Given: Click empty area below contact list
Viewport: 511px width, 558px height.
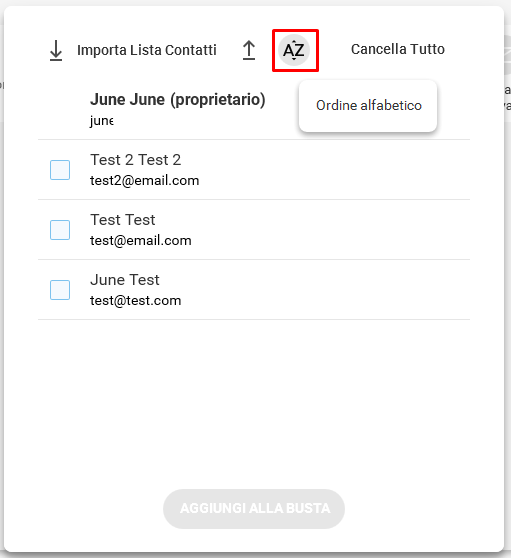Looking at the screenshot, I should [254, 402].
